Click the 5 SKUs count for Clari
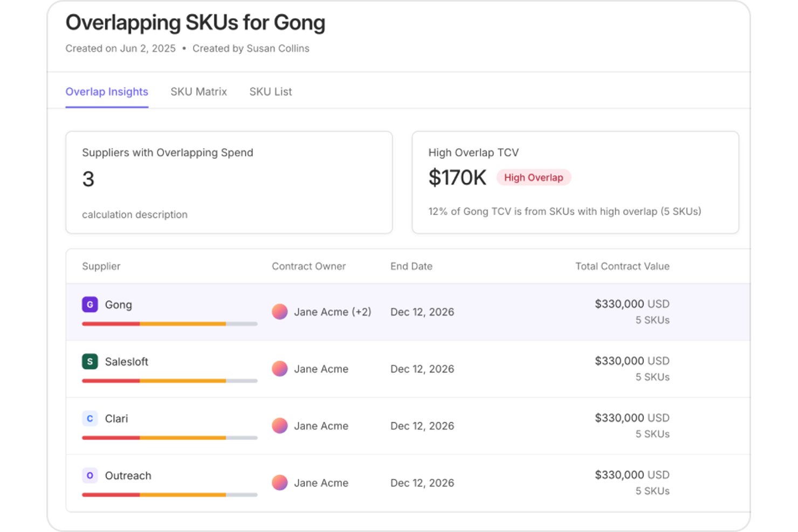798x532 pixels. pos(652,434)
